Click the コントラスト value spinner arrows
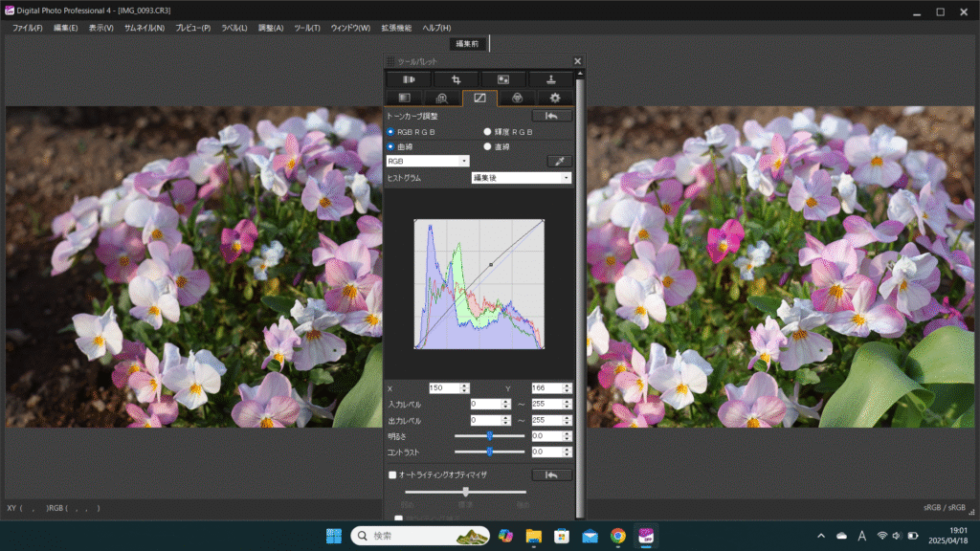The image size is (980, 551). (567, 452)
